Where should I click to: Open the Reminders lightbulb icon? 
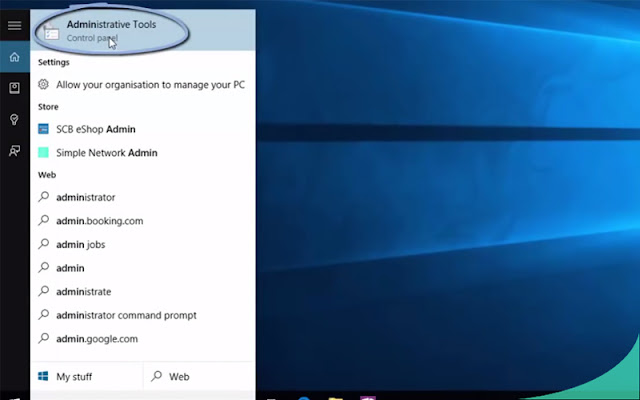pyautogui.click(x=15, y=120)
